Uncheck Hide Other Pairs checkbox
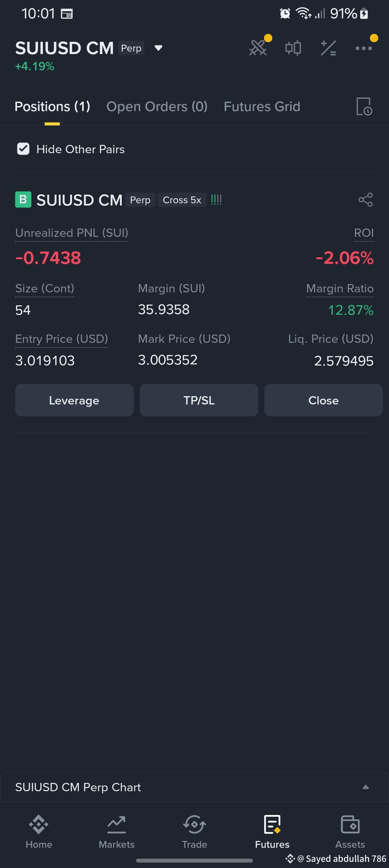Viewport: 389px width, 868px height. [23, 149]
